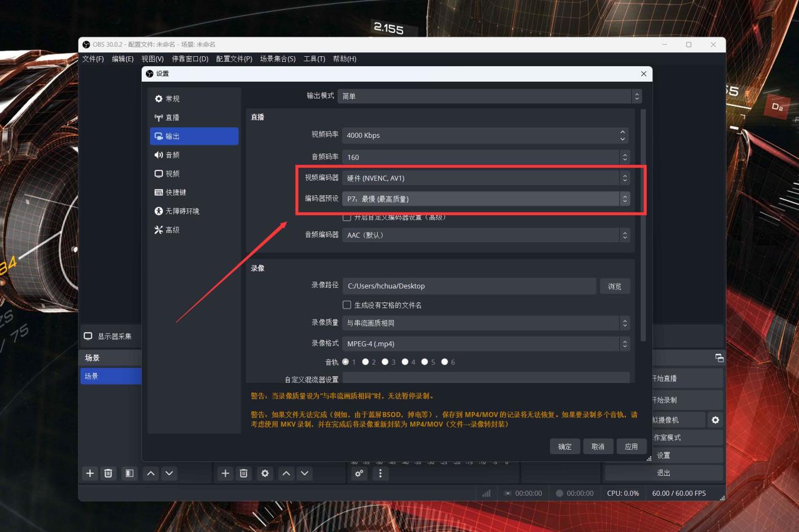Expand the 录像格式 MPEG-4 dropdown
799x532 pixels.
[486, 344]
